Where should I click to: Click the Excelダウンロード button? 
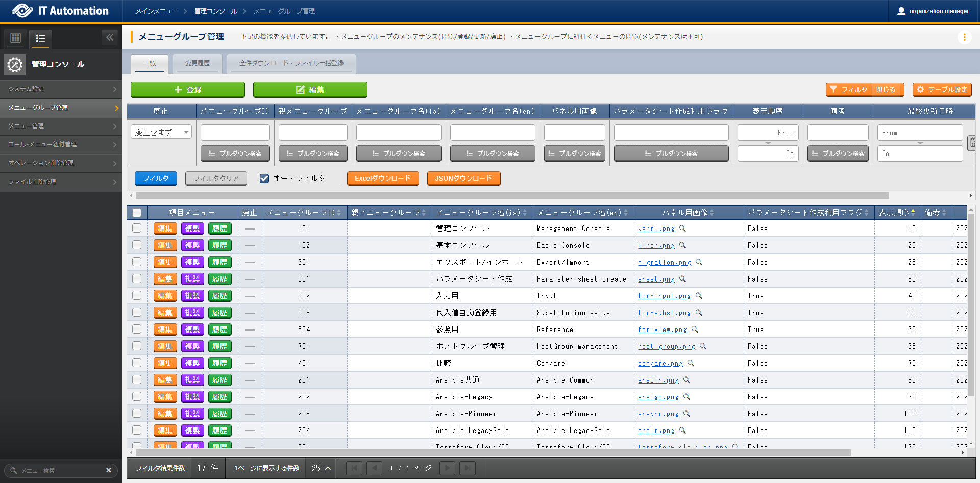pyautogui.click(x=383, y=179)
